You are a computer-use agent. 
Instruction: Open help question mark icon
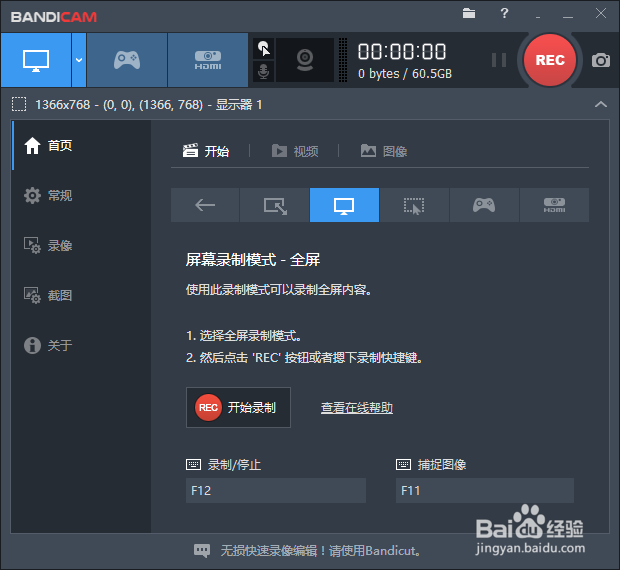pyautogui.click(x=504, y=13)
